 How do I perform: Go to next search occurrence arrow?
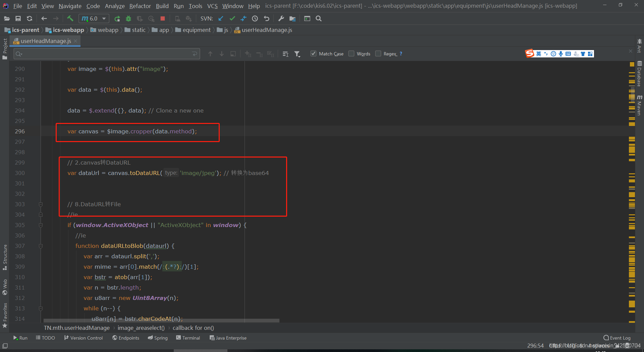[x=222, y=54]
